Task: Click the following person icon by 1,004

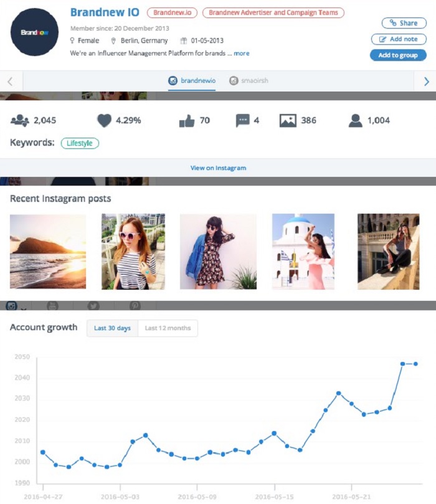Action: (356, 121)
